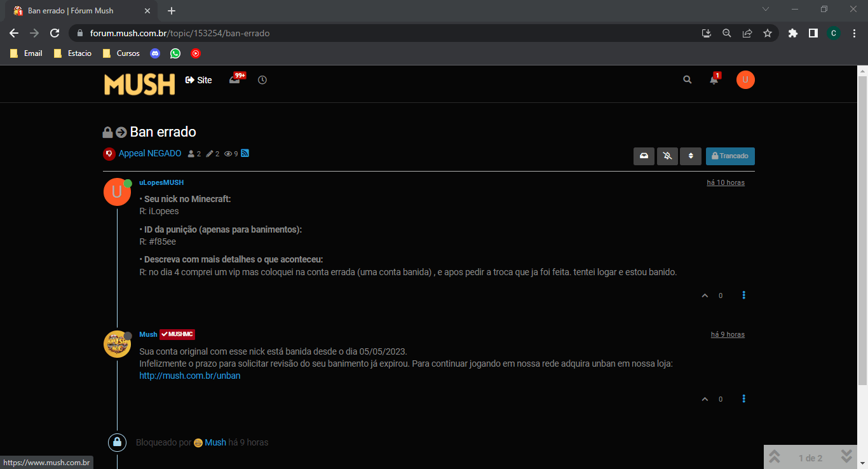Open the topic RSS feed icon

pos(245,153)
